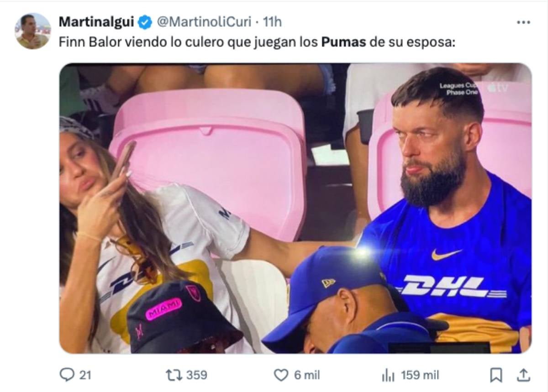This screenshot has width=548, height=392.
Task: Click the view count 159 mil
Action: click(420, 375)
